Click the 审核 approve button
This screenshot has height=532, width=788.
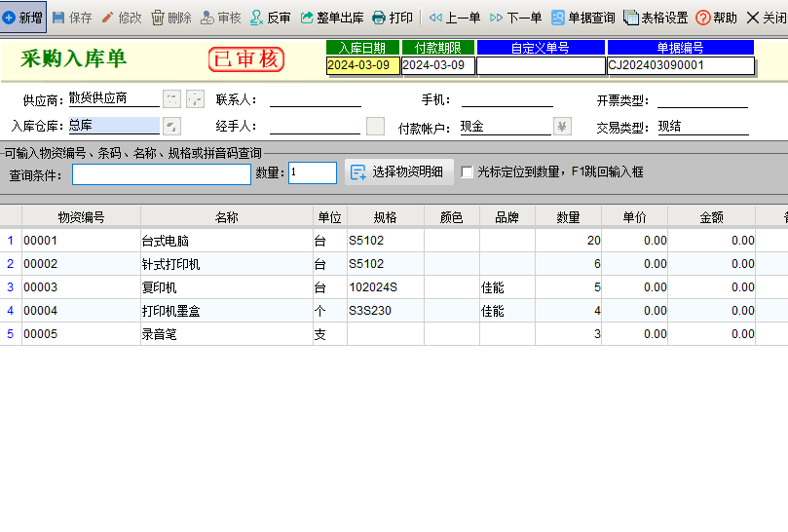(220, 19)
